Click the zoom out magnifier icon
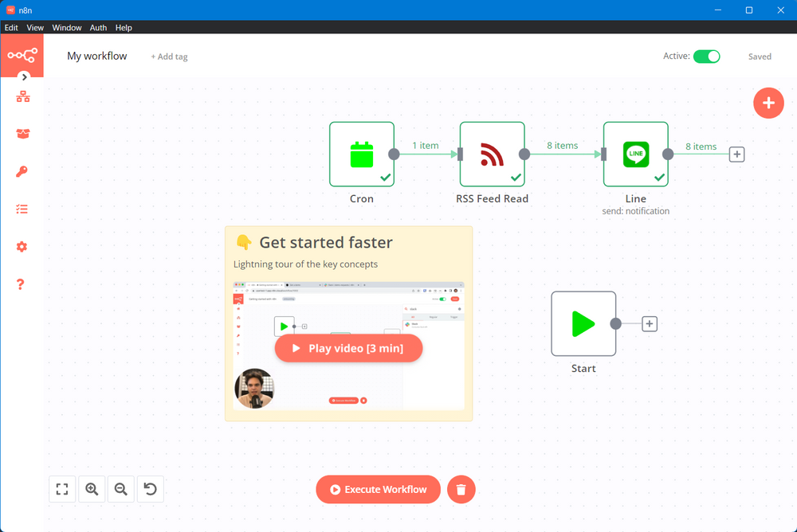 point(121,489)
